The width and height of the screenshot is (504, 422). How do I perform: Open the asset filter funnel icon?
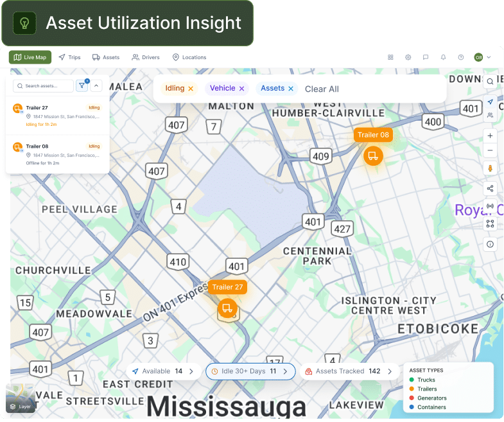(82, 85)
